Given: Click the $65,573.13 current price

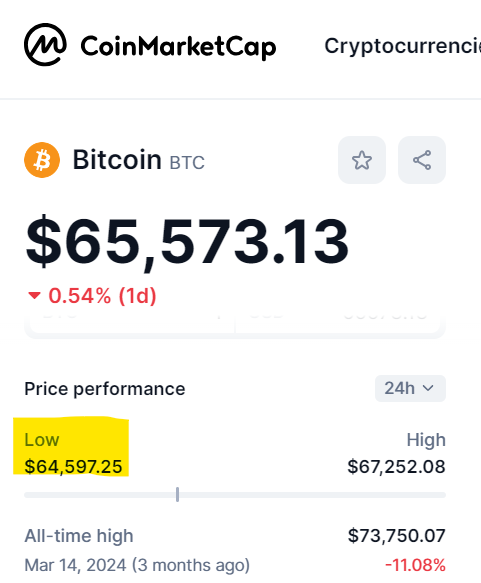Looking at the screenshot, I should (187, 242).
